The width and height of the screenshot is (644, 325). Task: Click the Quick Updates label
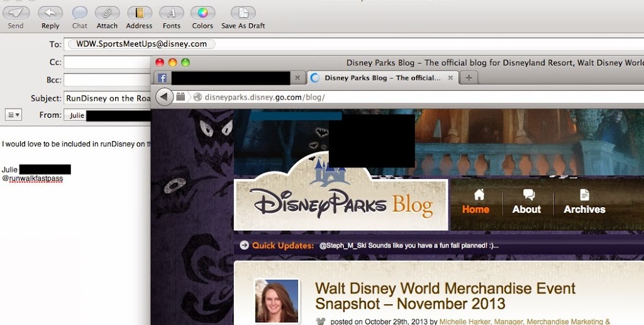pyautogui.click(x=283, y=246)
